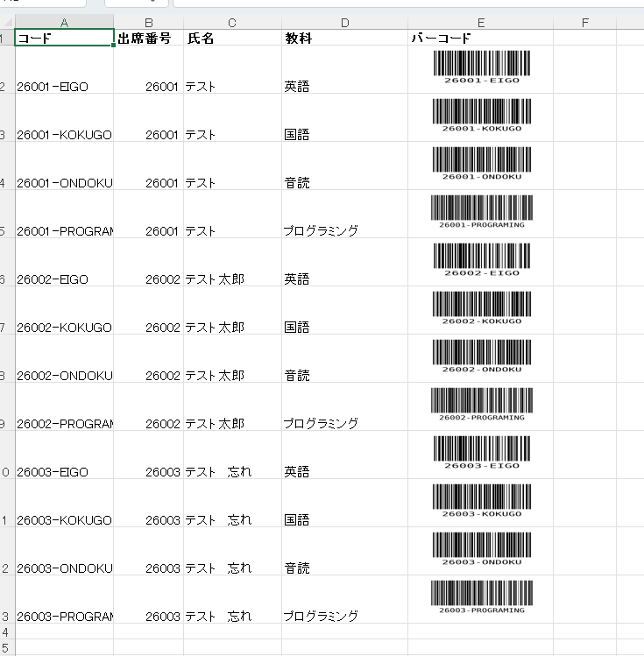
Task: Select column E header
Action: 481,22
